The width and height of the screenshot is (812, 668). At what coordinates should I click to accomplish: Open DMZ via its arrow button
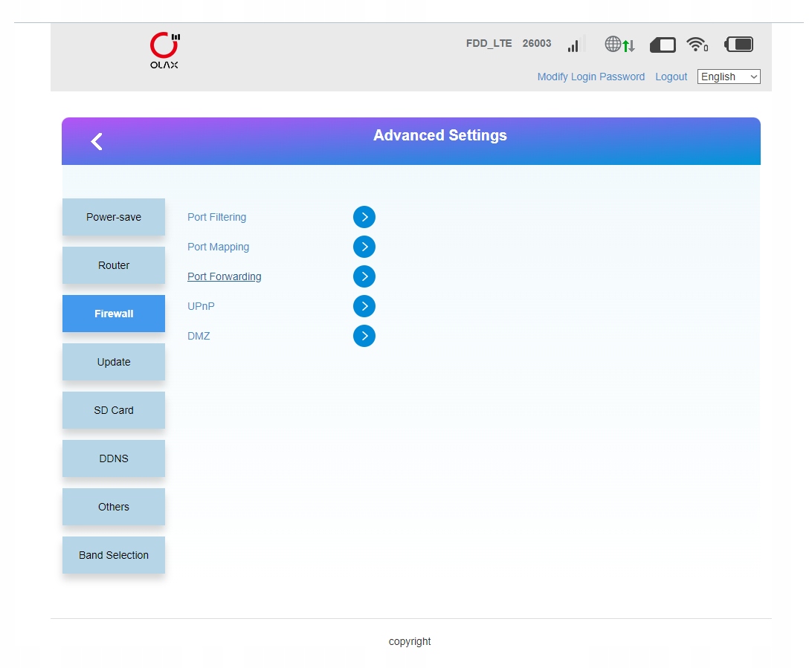point(364,336)
